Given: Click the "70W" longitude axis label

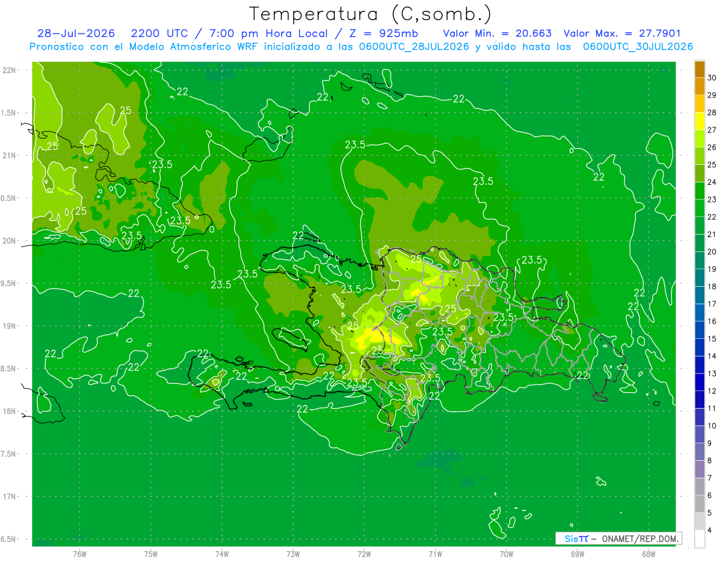Looking at the screenshot, I should point(506,554).
